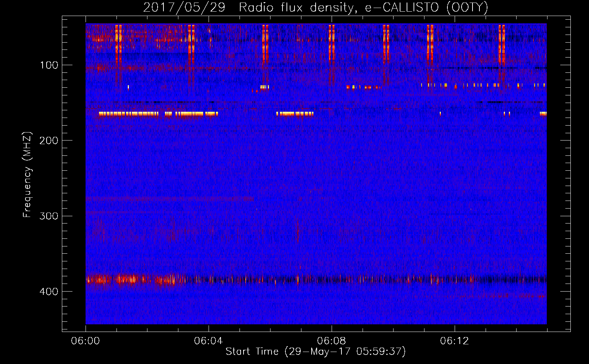This screenshot has width=589, height=364.
Task: Click the "Frequency (MHZ)" axis label
Action: click(27, 174)
